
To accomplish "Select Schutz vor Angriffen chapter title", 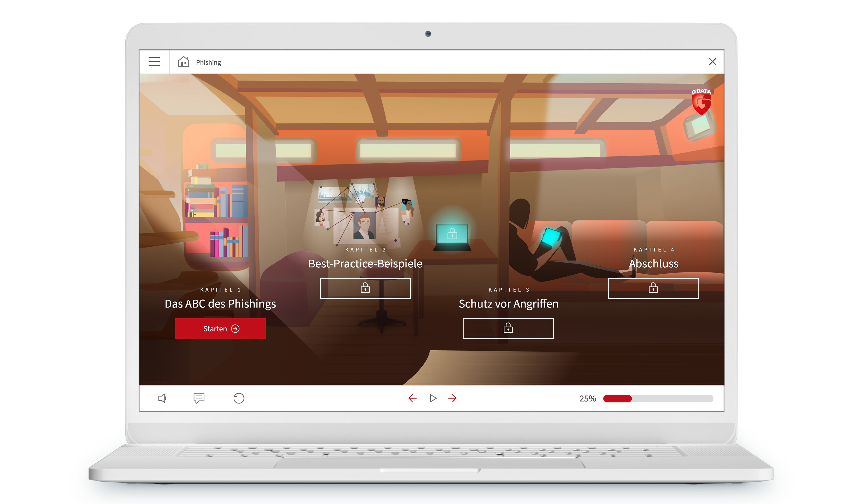I will [508, 304].
